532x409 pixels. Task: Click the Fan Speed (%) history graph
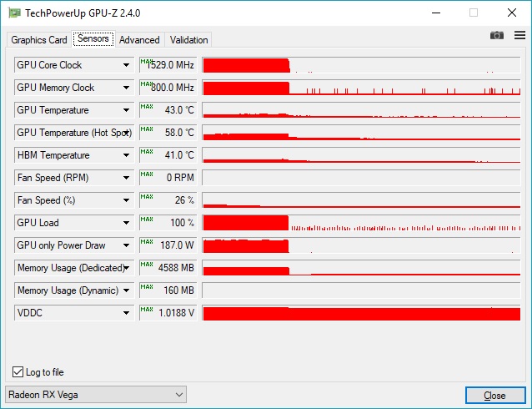tap(361, 200)
